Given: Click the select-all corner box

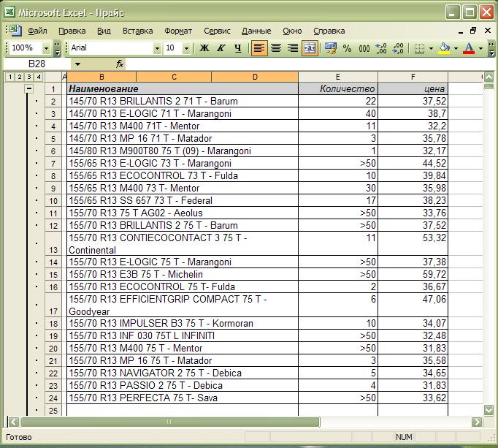Looking at the screenshot, I should point(53,77).
